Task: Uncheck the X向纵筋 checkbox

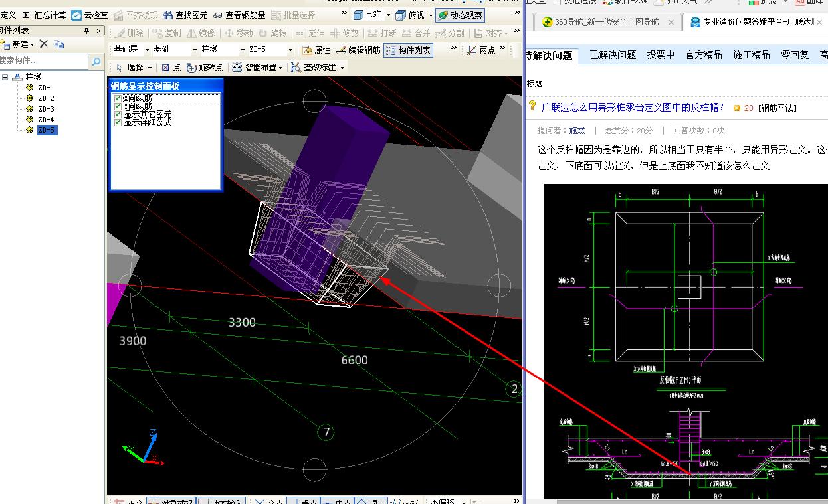Action: [x=118, y=98]
